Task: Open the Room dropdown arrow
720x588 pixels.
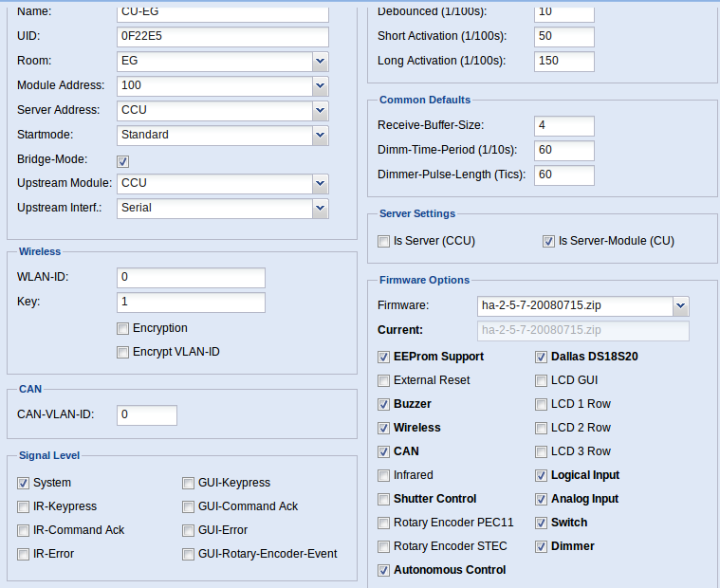Action: point(320,61)
